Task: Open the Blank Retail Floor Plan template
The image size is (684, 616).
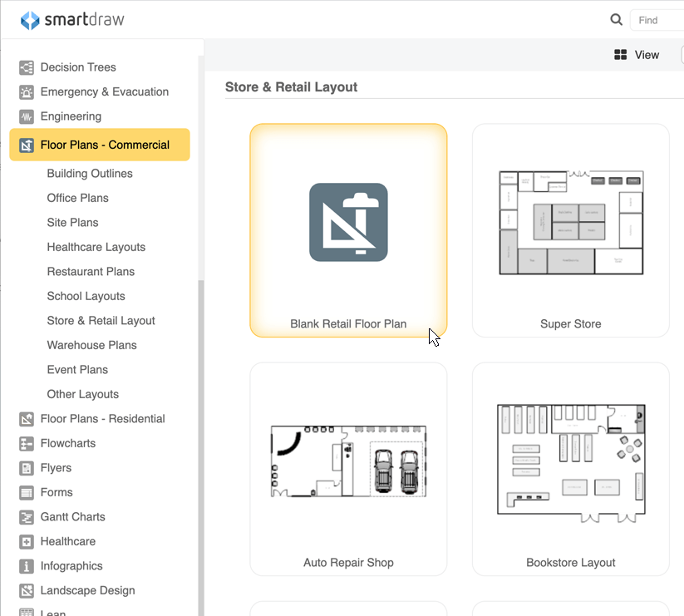Action: tap(348, 230)
